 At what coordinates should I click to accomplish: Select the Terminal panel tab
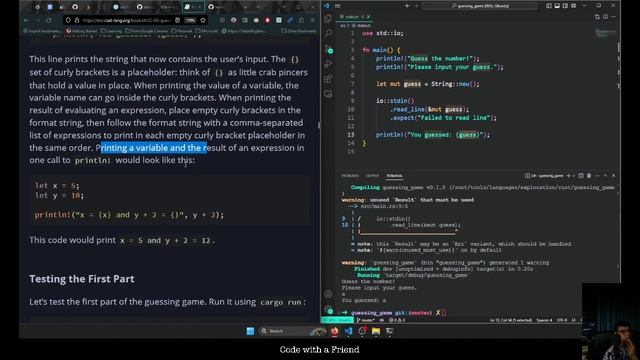point(394,176)
